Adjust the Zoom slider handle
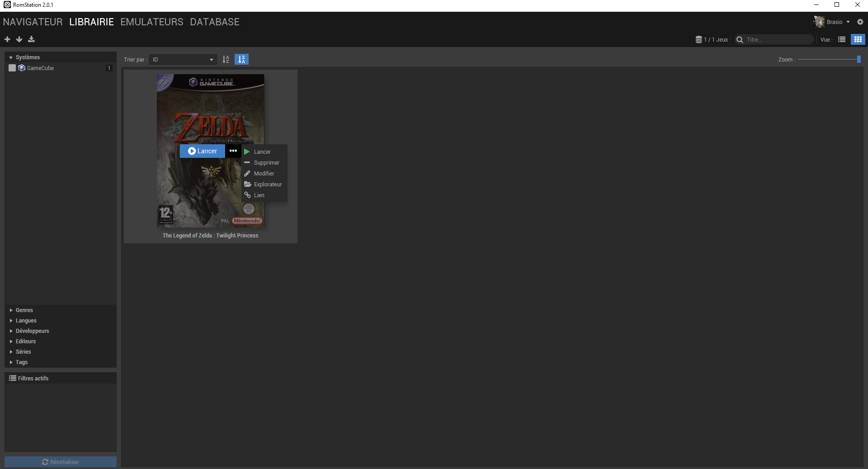This screenshot has height=469, width=868. pos(859,59)
